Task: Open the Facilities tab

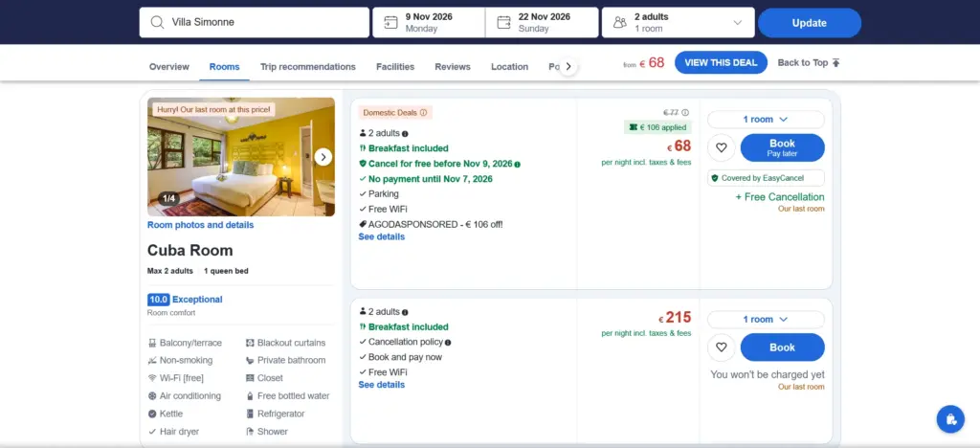Action: coord(395,67)
